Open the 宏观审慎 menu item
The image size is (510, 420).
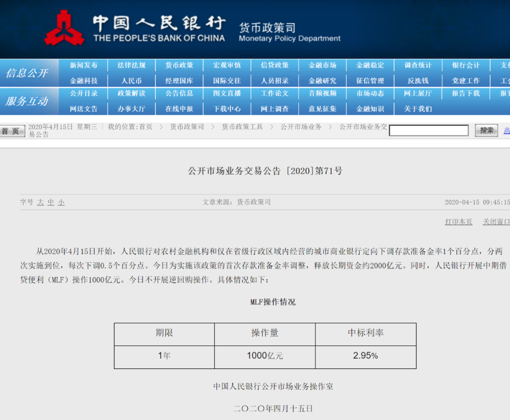coord(227,65)
